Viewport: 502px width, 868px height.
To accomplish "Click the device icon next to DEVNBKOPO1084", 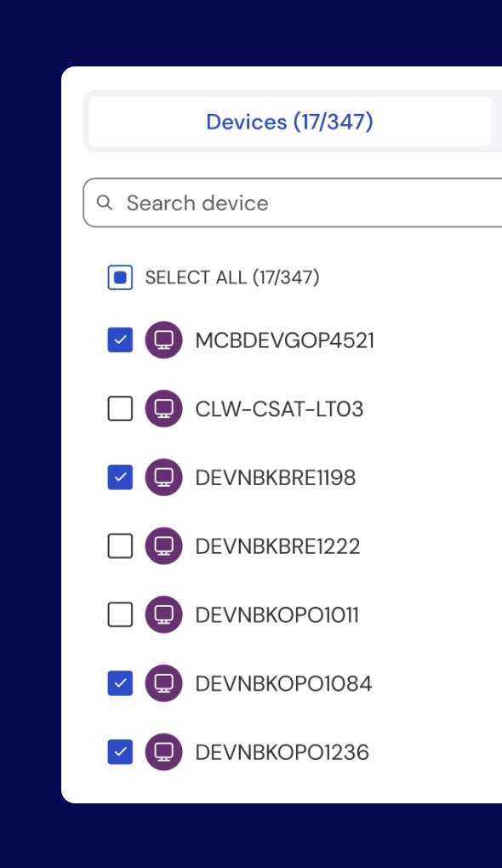I will coord(164,683).
